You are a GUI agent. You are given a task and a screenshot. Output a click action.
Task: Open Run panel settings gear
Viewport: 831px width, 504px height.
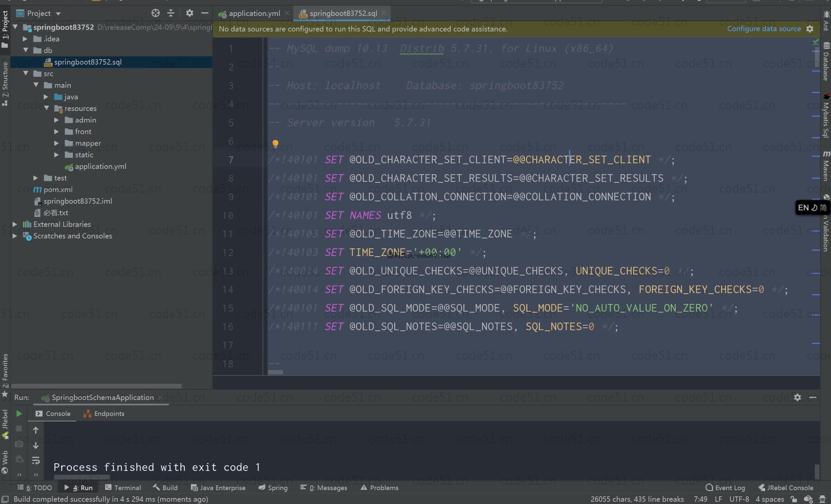pos(797,397)
